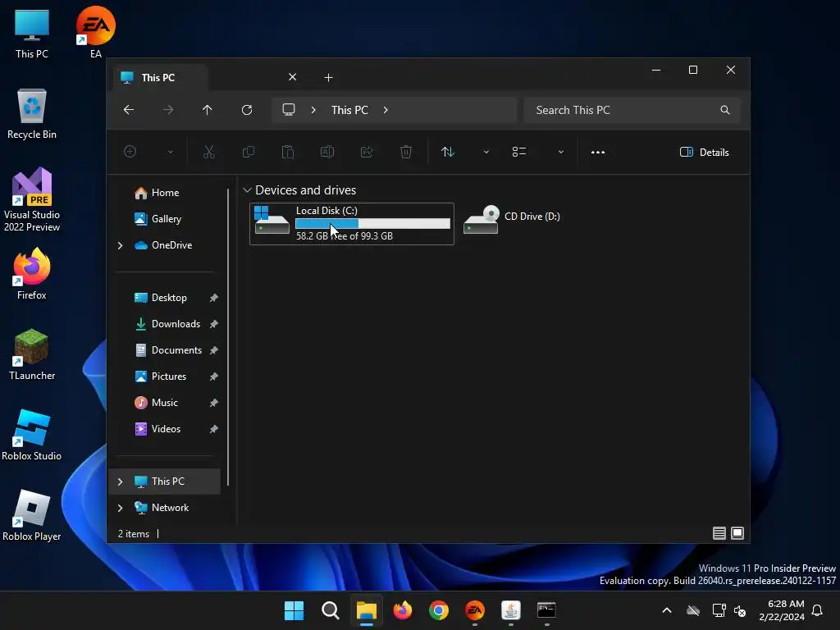The width and height of the screenshot is (840, 630).
Task: Show hidden system tray icons
Action: click(667, 610)
